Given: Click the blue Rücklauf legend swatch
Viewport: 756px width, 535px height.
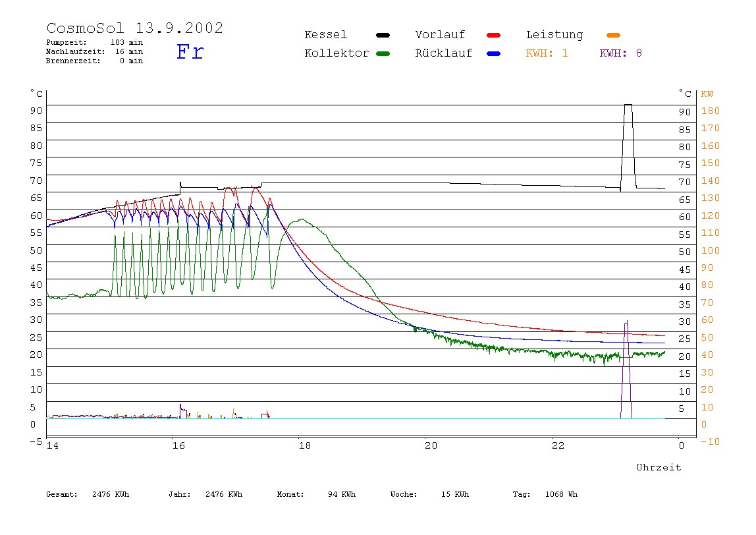Looking at the screenshot, I should (494, 53).
